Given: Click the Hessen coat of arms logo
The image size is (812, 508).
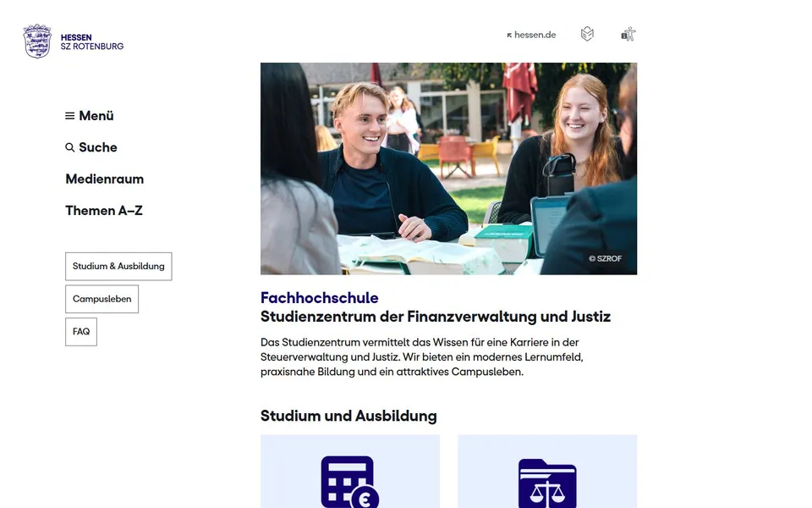Looking at the screenshot, I should [37, 41].
